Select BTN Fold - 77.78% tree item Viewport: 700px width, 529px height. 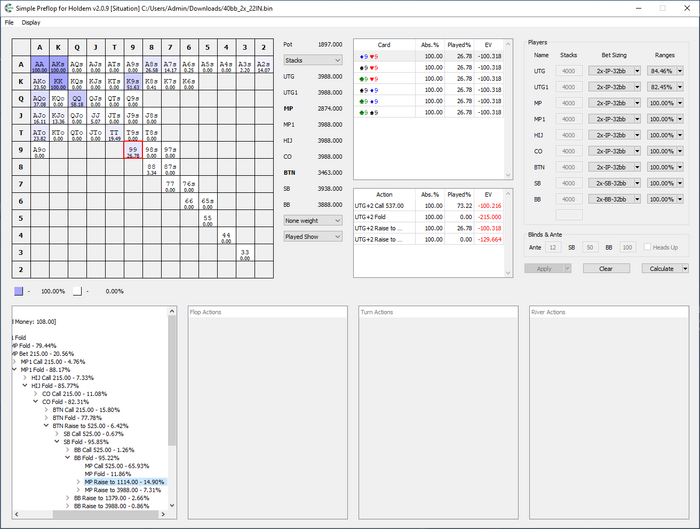pos(77,418)
